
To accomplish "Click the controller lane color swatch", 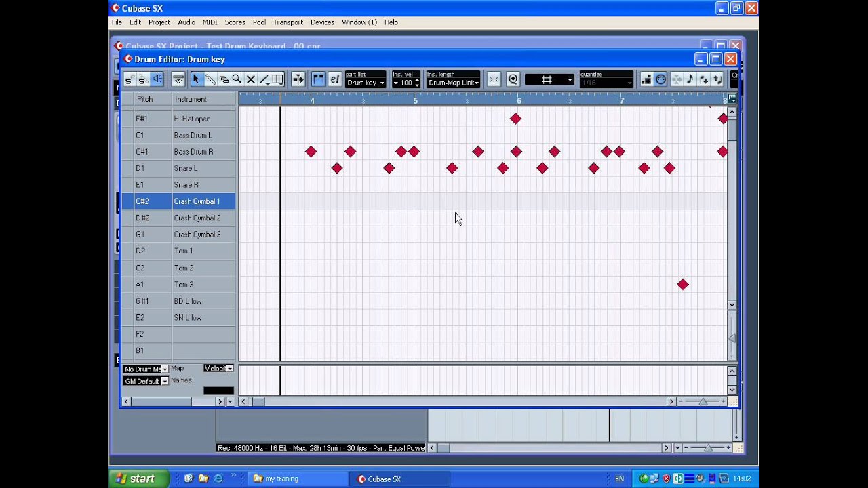I will [218, 390].
